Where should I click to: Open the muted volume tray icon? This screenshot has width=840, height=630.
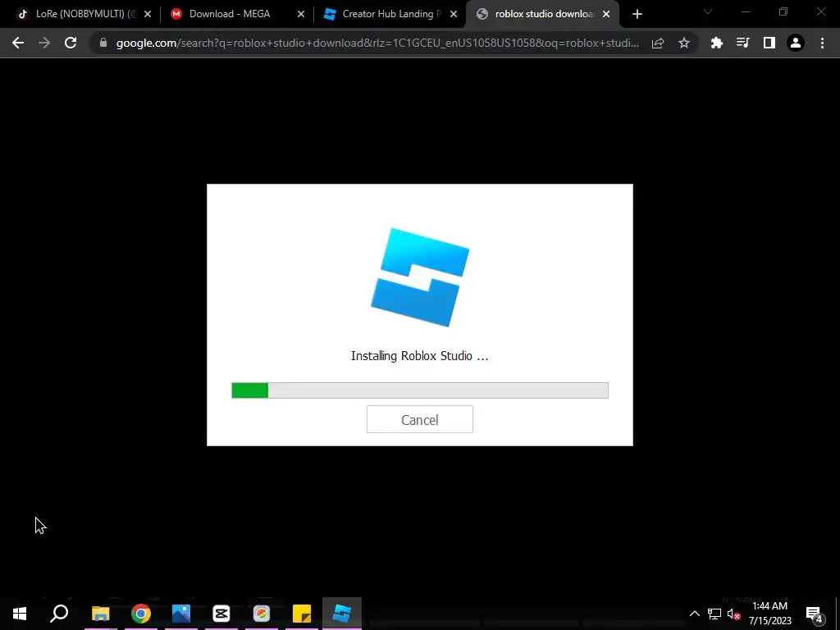click(734, 614)
